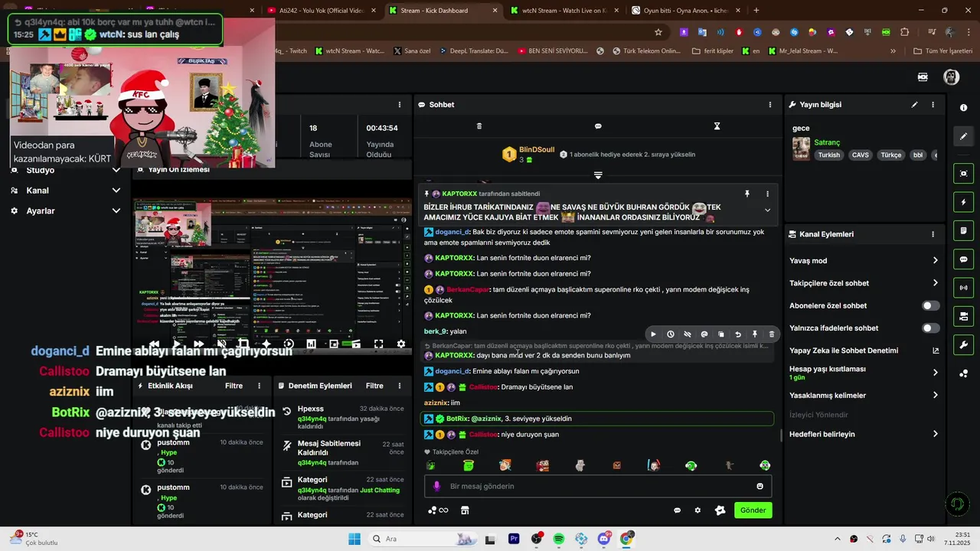Screen dimensions: 980x551
Task: Click the Hpexss moderation log entry
Action: coord(343,419)
